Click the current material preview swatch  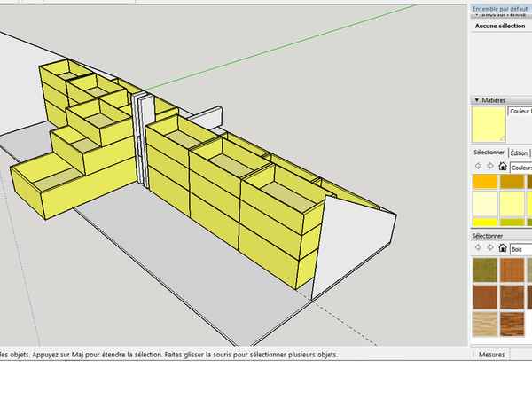coord(489,125)
